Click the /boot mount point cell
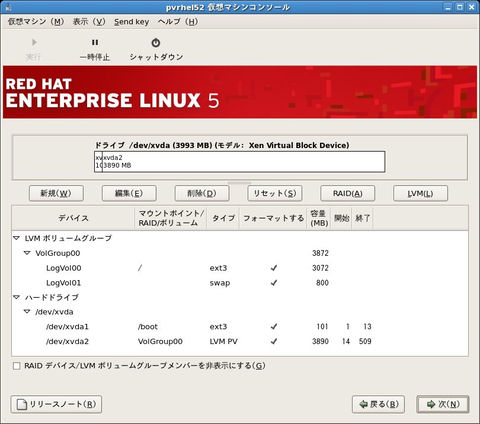 point(148,327)
